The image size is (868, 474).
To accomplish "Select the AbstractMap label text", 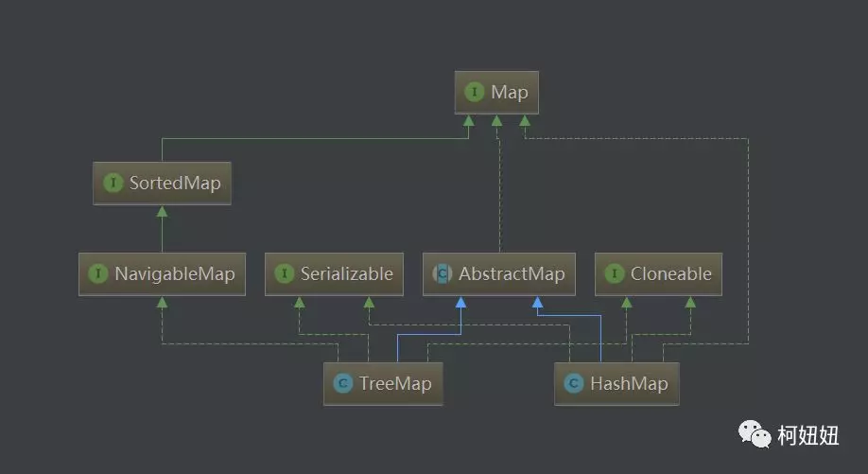I will click(512, 274).
